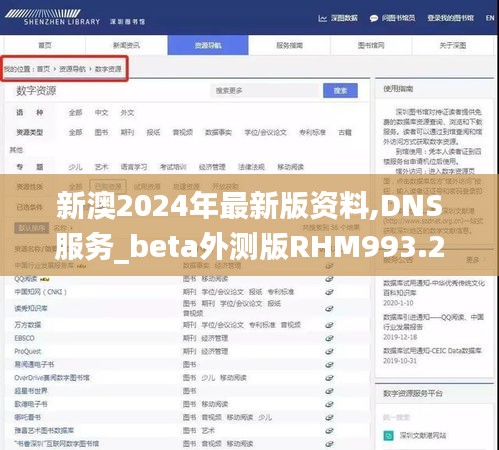Click the blue 搜索 button
Viewport: 499px width, 450px height.
[340, 90]
